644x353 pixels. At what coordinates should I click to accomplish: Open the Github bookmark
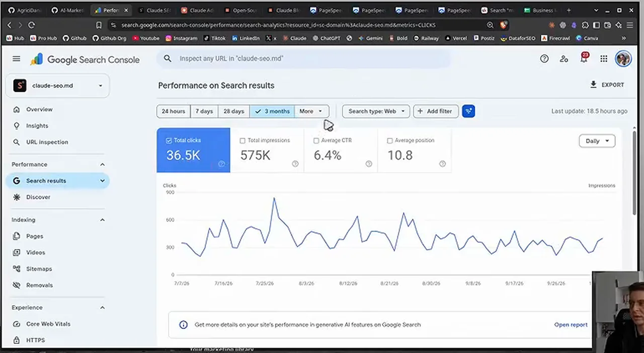pyautogui.click(x=74, y=38)
